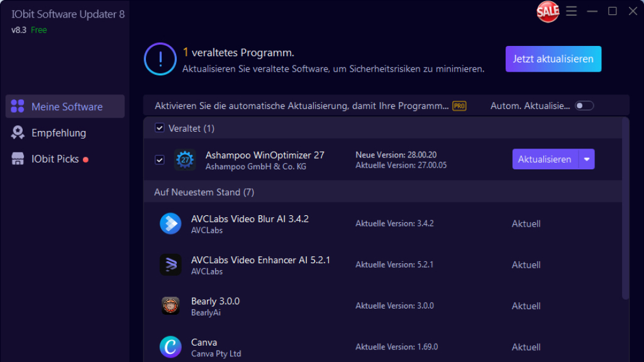Maximize the Software Updater window
The width and height of the screenshot is (644, 362).
click(x=613, y=11)
